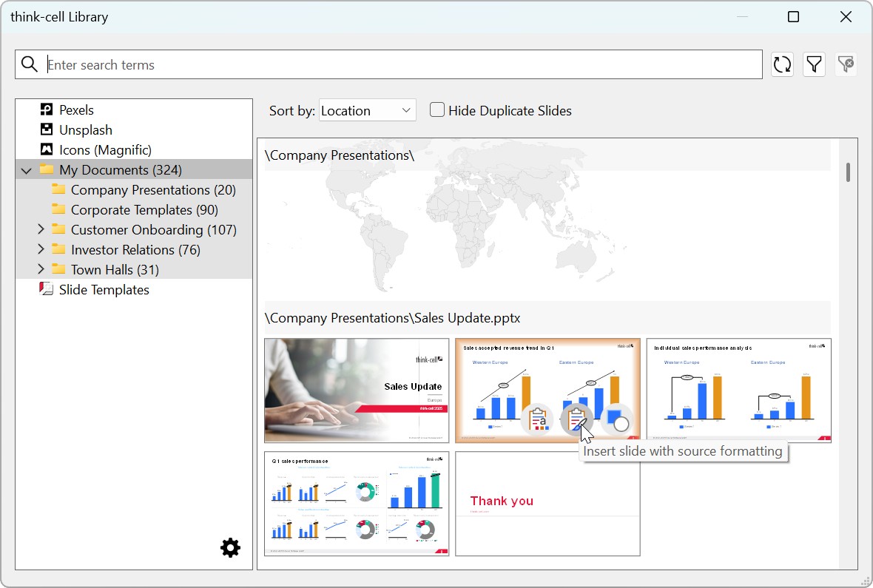873x588 pixels.
Task: Click the Thank you slide thumbnail
Action: click(x=547, y=504)
